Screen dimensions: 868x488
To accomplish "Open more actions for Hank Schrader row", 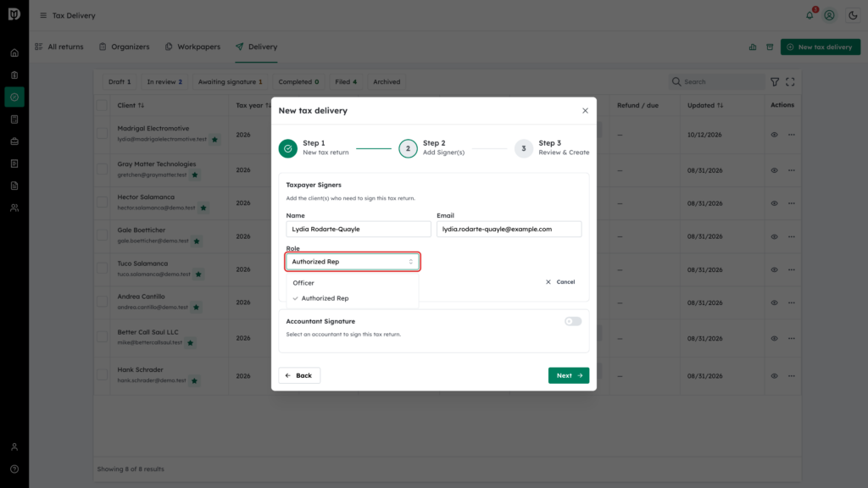I will (792, 376).
